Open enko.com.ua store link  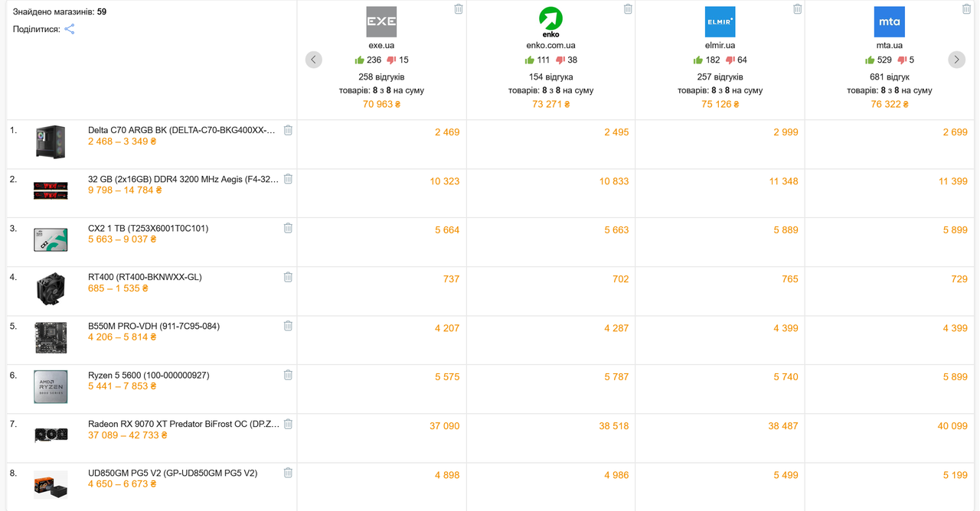click(x=550, y=45)
